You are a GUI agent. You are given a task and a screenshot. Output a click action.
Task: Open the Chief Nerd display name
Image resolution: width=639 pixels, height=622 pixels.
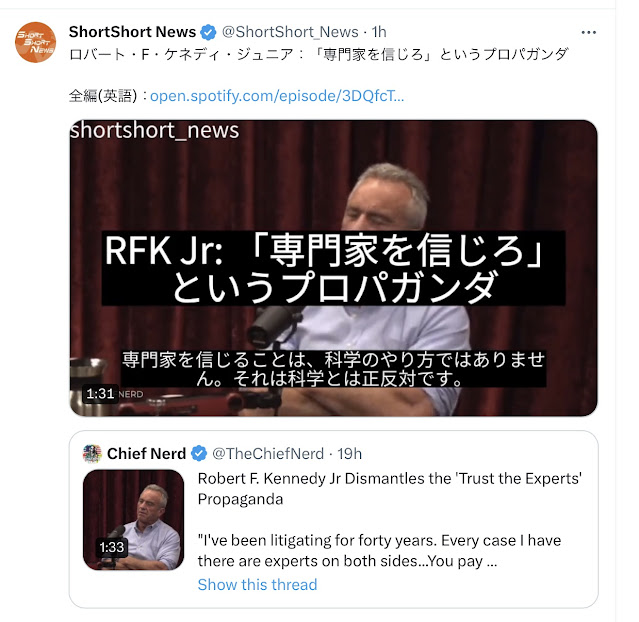(146, 454)
